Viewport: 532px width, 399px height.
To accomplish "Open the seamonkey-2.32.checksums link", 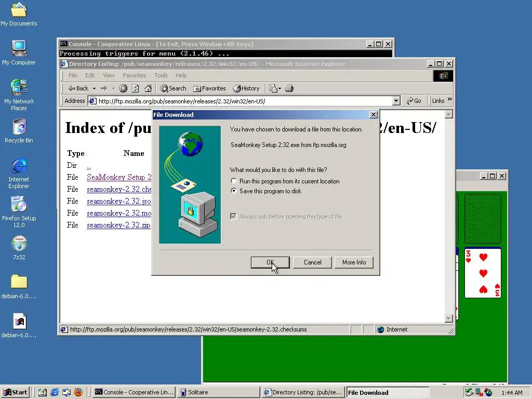I will [119, 189].
